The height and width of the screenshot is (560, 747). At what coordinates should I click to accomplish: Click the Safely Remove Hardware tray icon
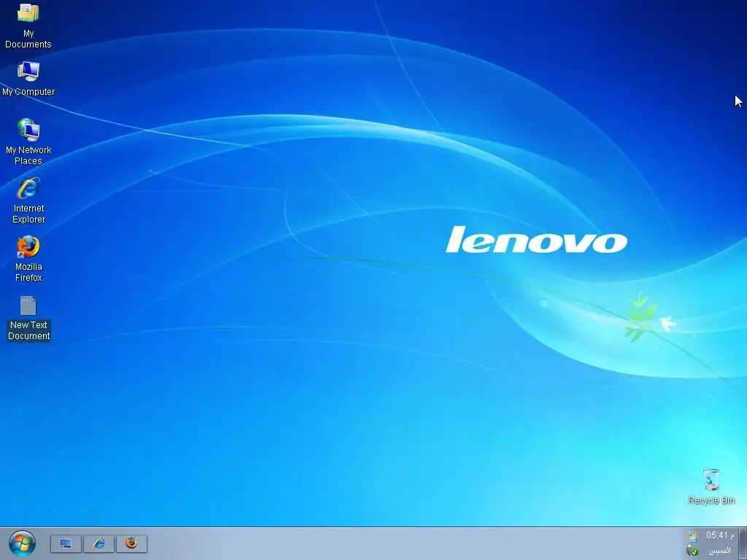pyautogui.click(x=692, y=551)
